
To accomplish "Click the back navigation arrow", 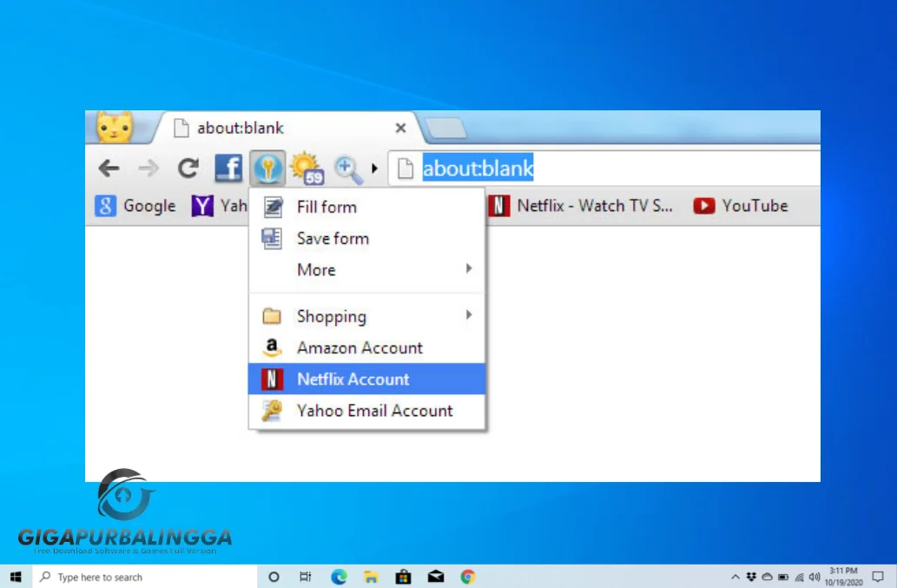I will click(108, 168).
